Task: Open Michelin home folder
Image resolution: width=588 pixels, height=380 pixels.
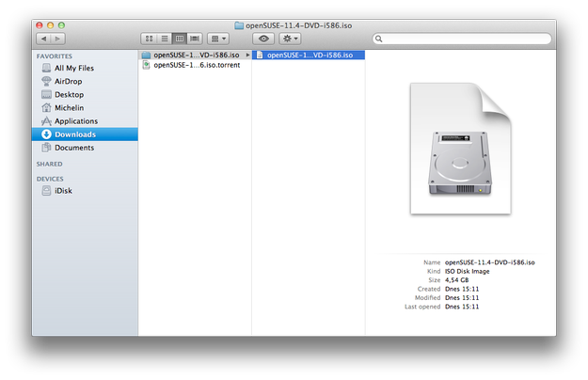Action: click(85, 108)
